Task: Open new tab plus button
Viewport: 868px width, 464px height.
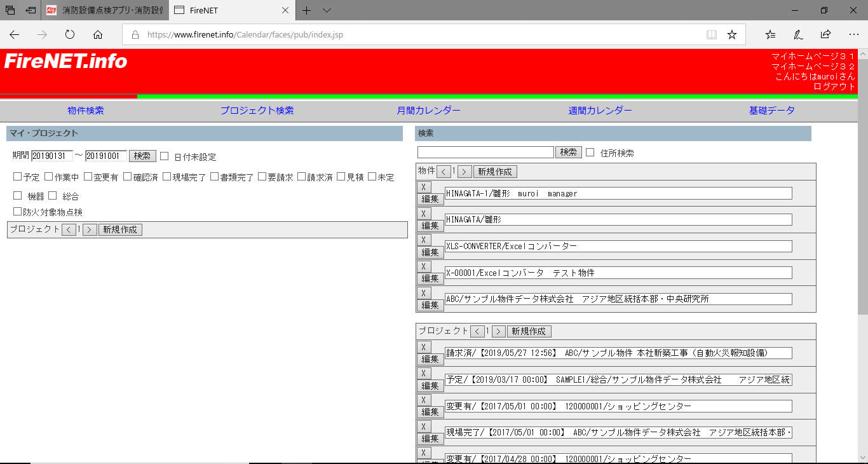Action: 306,10
